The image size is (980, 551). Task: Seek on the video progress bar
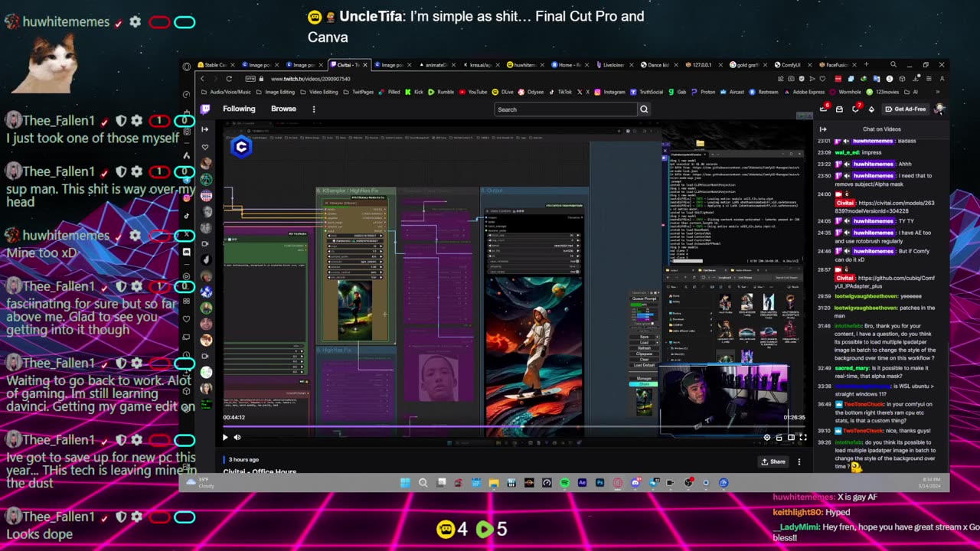pyautogui.click(x=514, y=427)
